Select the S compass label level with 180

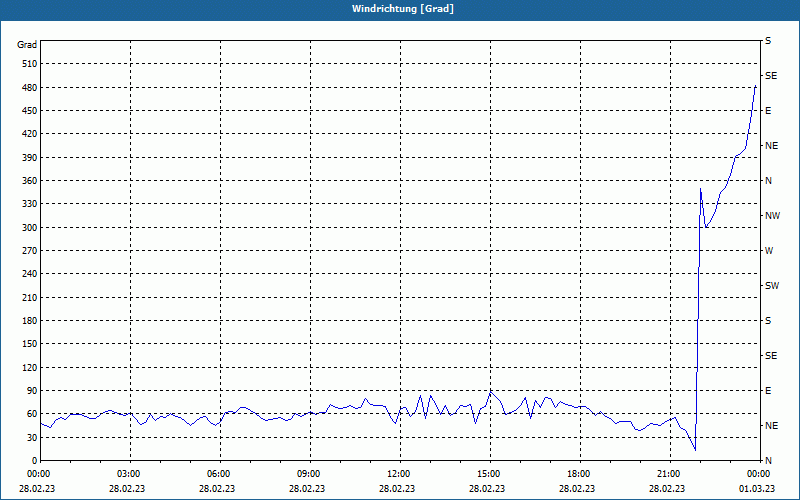click(768, 320)
